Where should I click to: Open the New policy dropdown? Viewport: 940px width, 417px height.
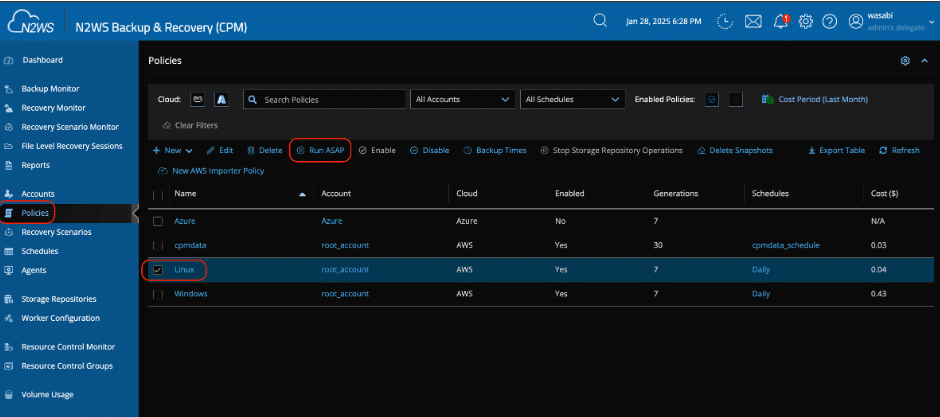click(173, 150)
